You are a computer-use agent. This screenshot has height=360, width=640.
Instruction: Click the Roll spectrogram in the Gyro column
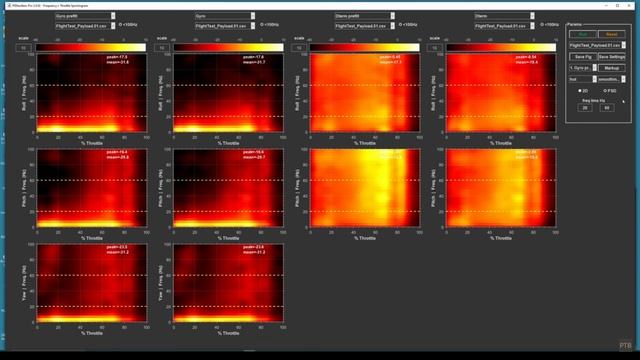228,93
